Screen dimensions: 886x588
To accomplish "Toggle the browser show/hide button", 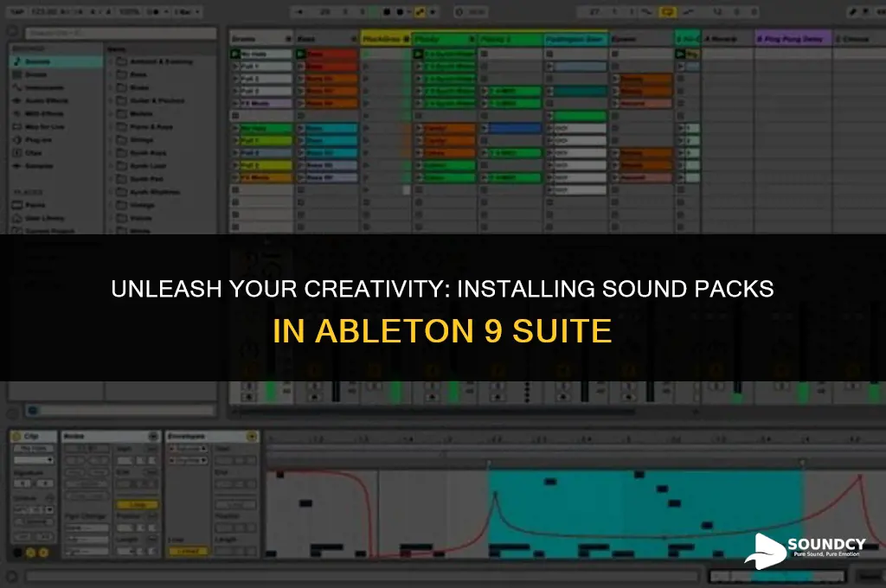I will (11, 32).
